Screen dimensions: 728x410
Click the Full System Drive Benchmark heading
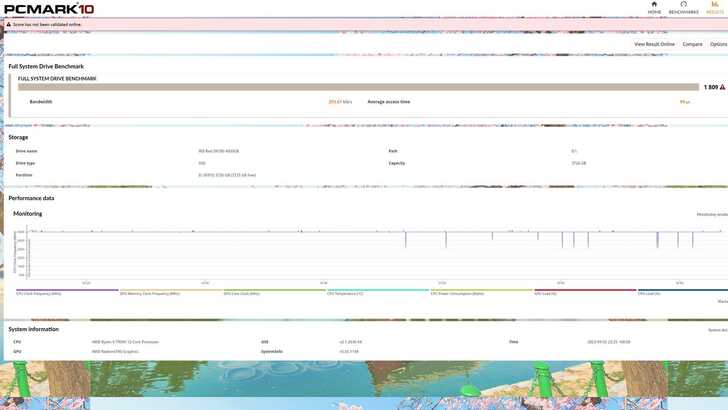(46, 66)
